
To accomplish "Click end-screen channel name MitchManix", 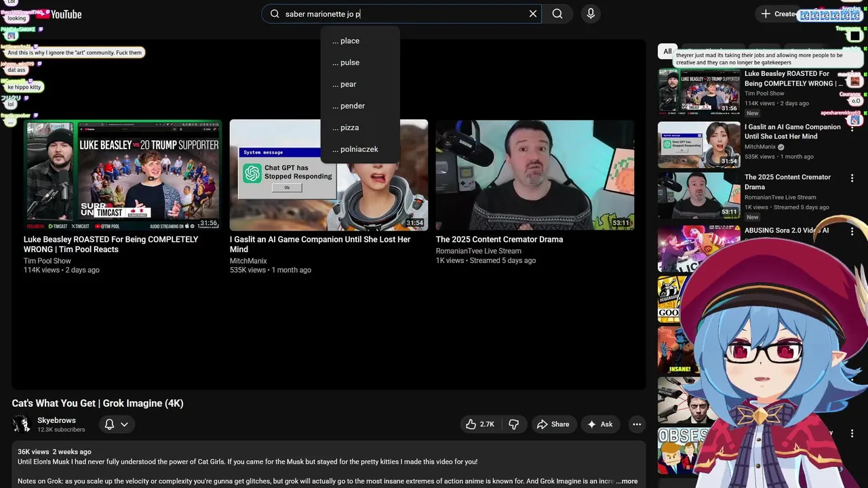I will point(248,261).
